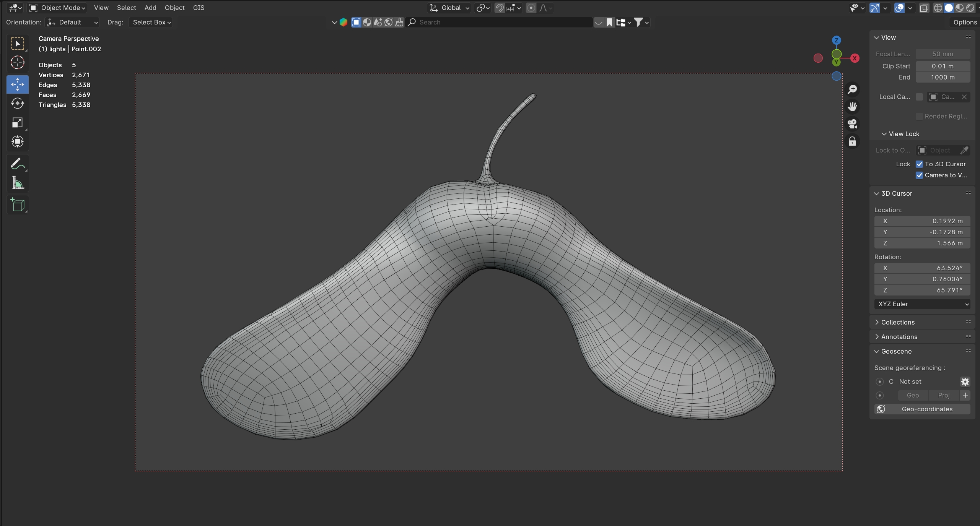This screenshot has width=980, height=526.
Task: Select the Rotate tool in the toolbar
Action: pos(18,104)
